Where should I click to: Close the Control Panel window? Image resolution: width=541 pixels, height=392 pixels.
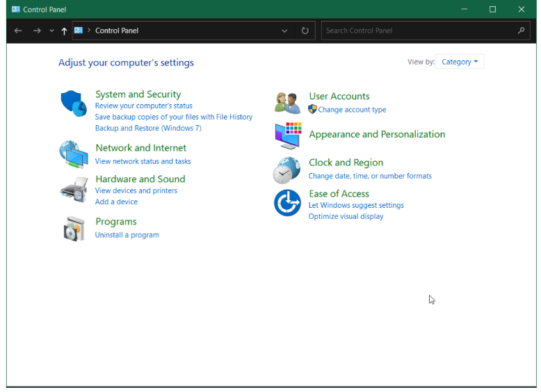tap(522, 9)
